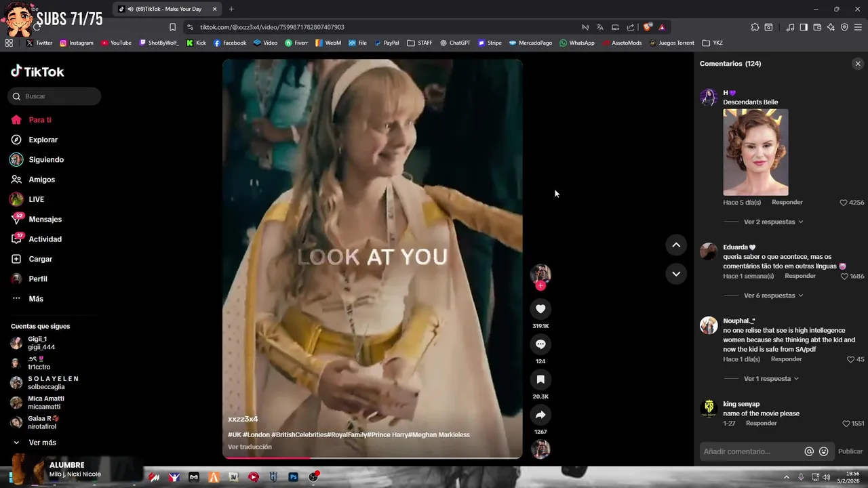The image size is (868, 488).
Task: Open the sound disc thumbnail below share
Action: (x=540, y=449)
